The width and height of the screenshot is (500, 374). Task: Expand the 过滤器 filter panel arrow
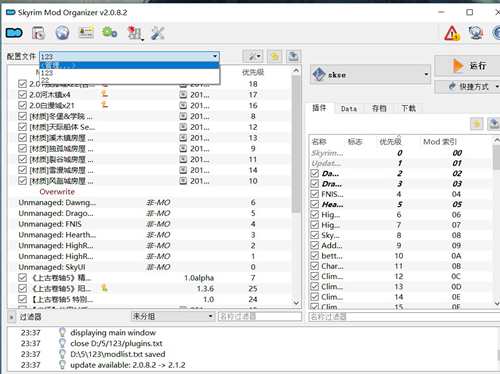(11, 317)
